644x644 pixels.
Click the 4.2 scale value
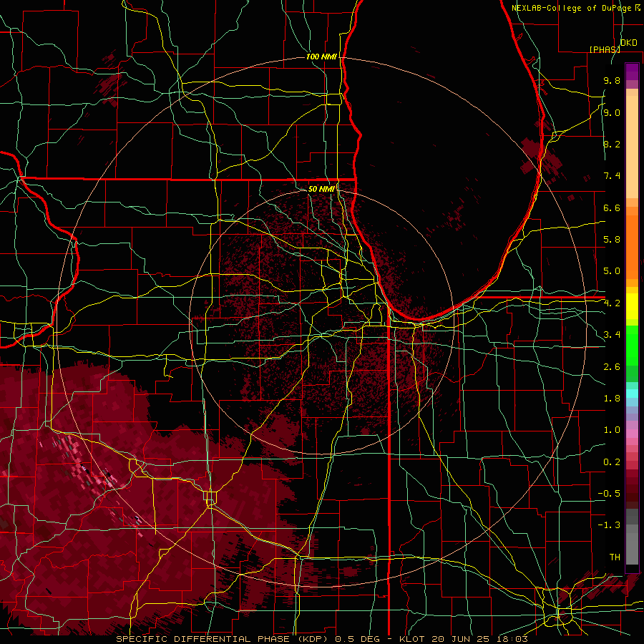pyautogui.click(x=612, y=303)
